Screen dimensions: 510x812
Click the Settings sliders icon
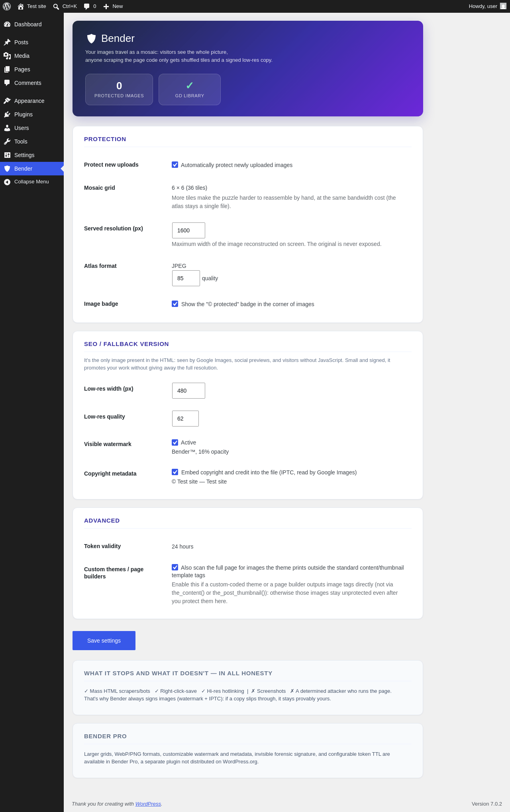[7, 155]
